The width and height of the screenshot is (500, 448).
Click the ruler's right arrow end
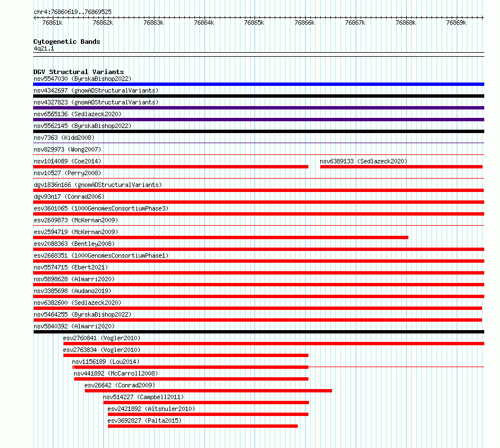tap(483, 17)
